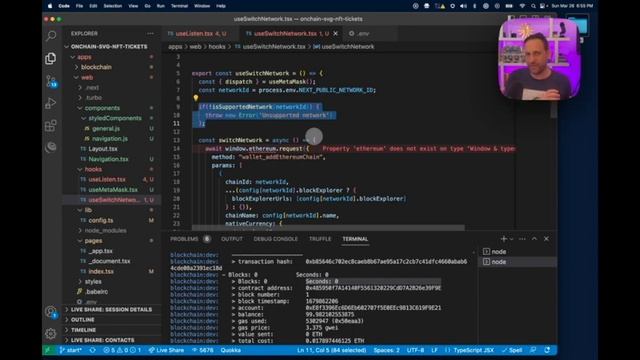Image resolution: width=640 pixels, height=360 pixels.
Task: Open the Search view in activity bar
Action: pos(51,36)
